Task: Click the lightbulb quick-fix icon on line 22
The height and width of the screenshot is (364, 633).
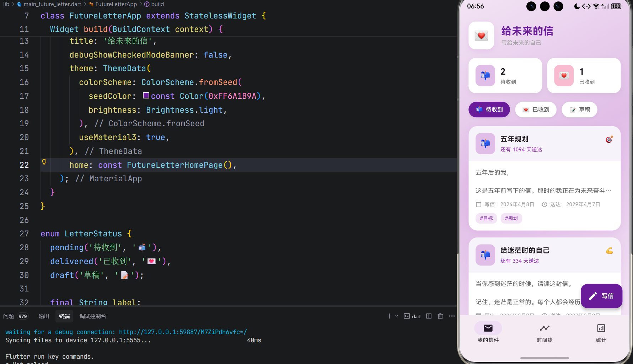Action: click(x=44, y=162)
